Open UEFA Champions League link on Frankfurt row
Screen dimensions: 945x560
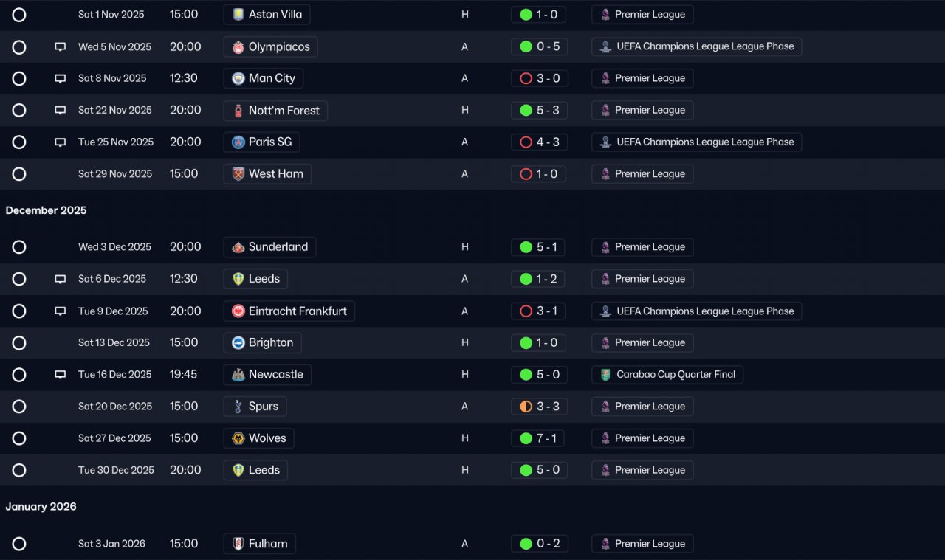(696, 311)
